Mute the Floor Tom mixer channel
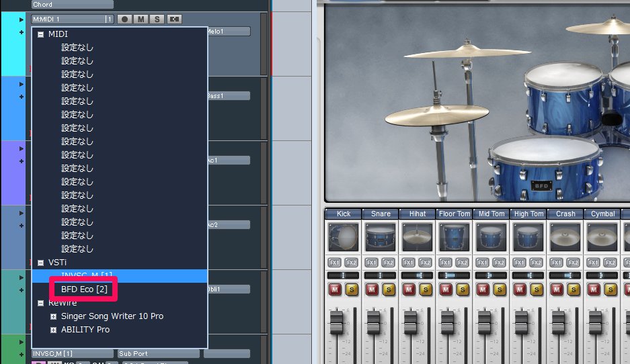This screenshot has height=364, width=630. pyautogui.click(x=446, y=289)
